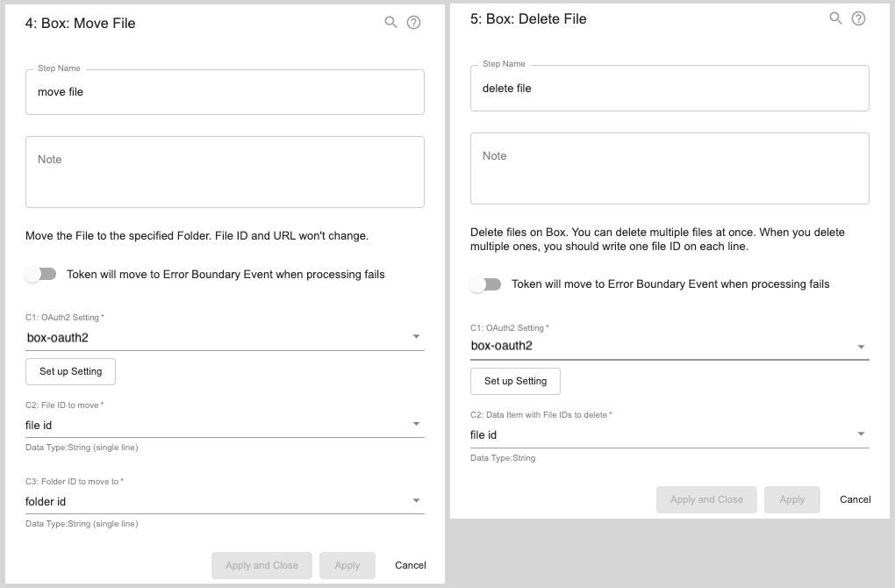
Task: Click the Note field in Move File
Action: 225,172
